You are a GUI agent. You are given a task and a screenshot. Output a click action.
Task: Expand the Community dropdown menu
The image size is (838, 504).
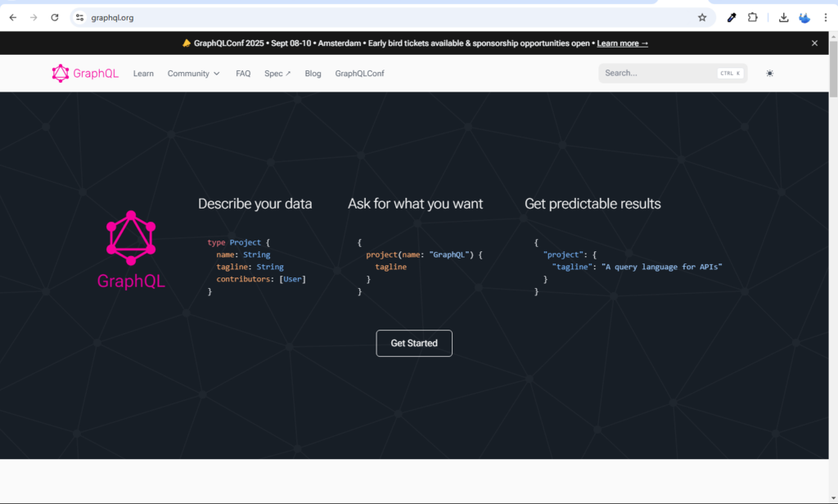tap(193, 73)
